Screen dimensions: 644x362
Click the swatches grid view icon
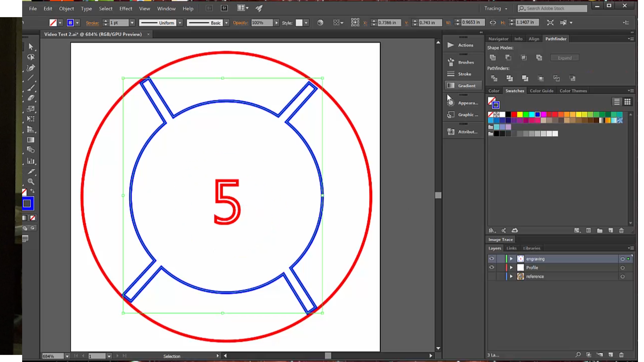pyautogui.click(x=627, y=102)
